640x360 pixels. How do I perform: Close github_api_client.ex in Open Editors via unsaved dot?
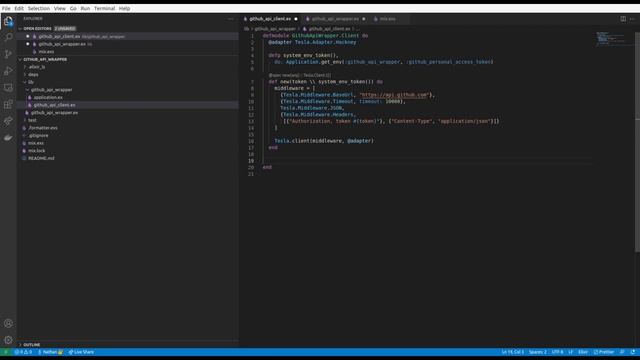pyautogui.click(x=28, y=36)
